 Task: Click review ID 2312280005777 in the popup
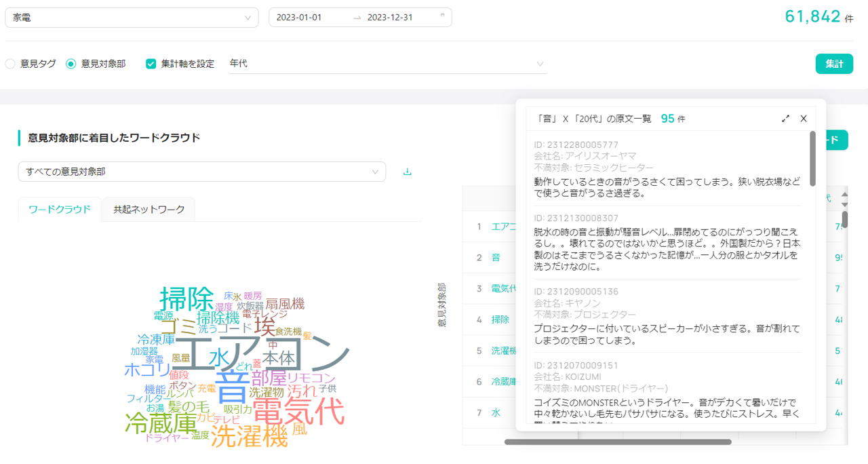point(576,144)
